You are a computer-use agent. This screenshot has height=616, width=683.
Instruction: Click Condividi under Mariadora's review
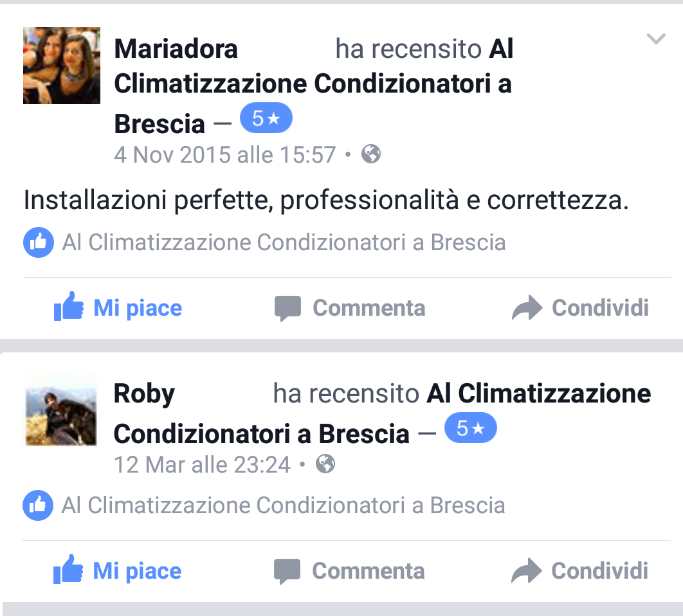600,308
